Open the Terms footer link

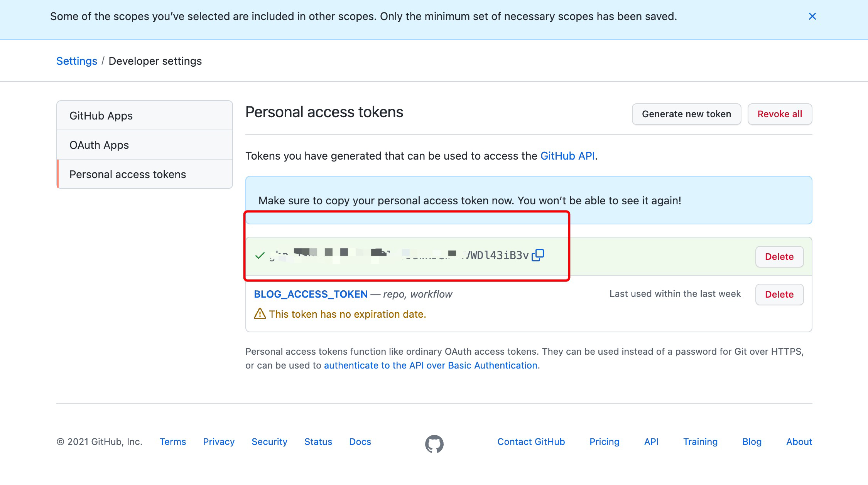[173, 442]
